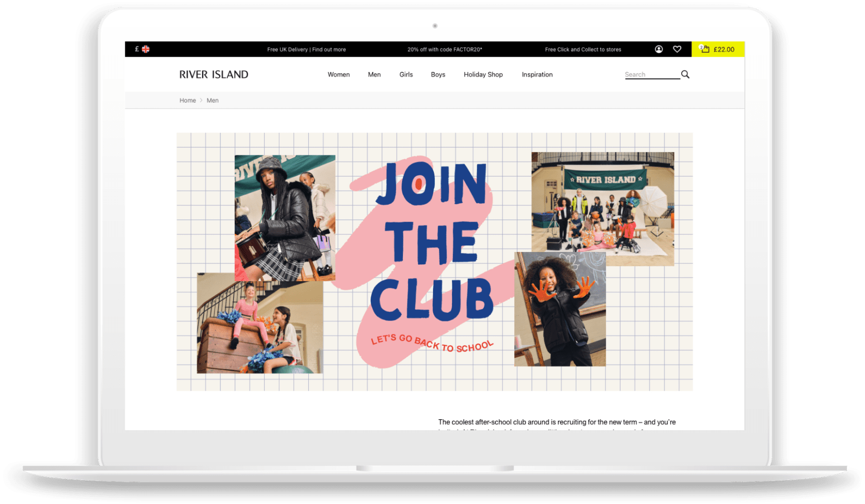Viewport: 865px width, 504px height.
Task: Click Free UK Delivery Find out more
Action: click(x=306, y=50)
